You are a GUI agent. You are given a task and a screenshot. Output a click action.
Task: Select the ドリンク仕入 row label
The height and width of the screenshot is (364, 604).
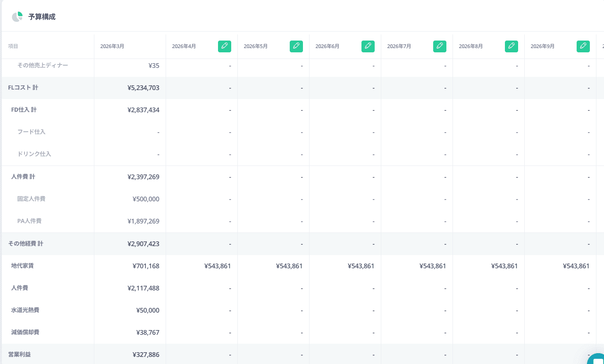(x=34, y=154)
